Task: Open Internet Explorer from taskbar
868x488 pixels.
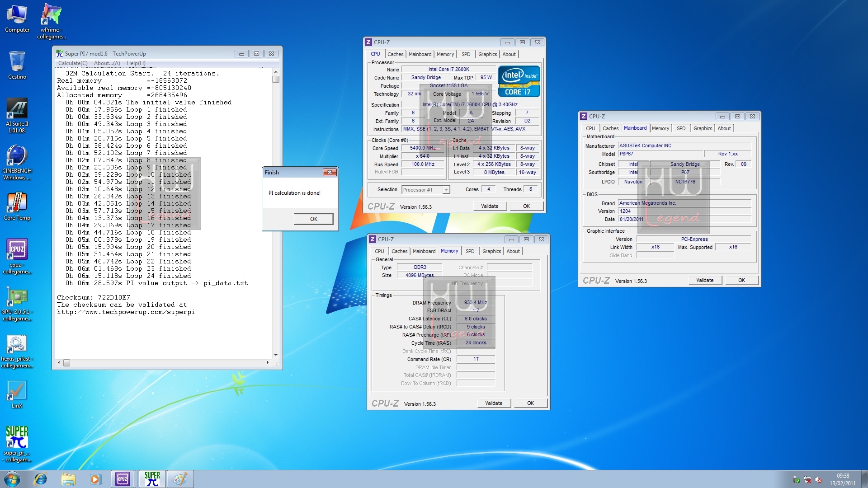Action: [41, 479]
